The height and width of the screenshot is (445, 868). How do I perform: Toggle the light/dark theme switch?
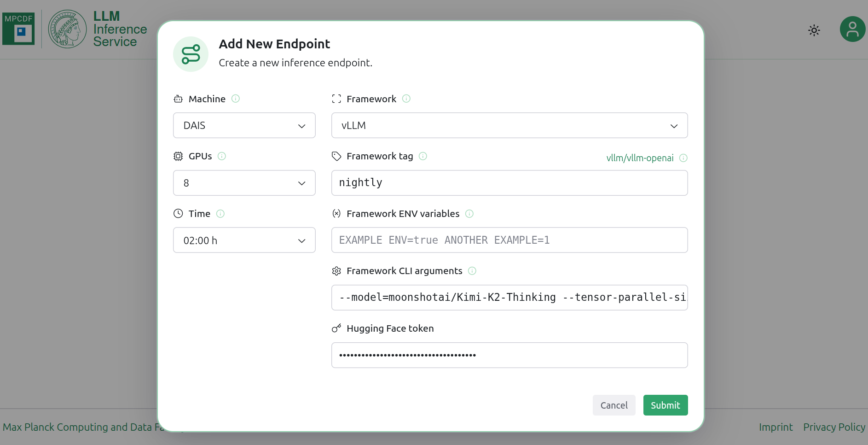814,30
